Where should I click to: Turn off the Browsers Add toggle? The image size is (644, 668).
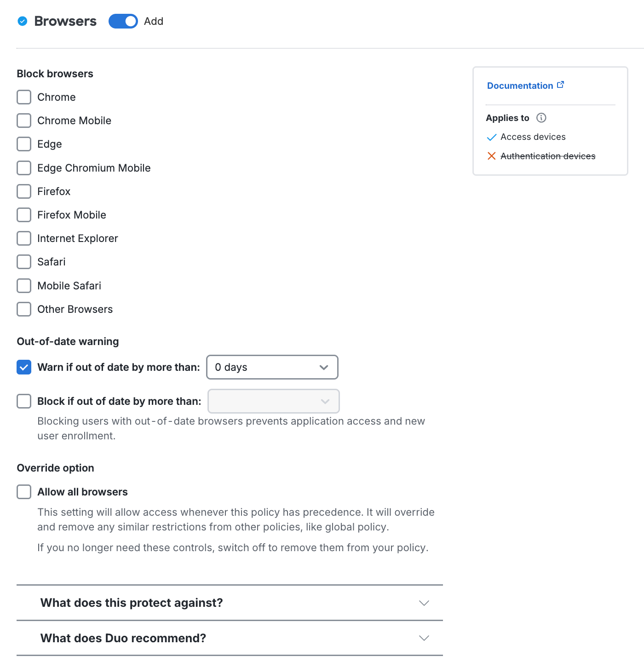click(x=123, y=21)
